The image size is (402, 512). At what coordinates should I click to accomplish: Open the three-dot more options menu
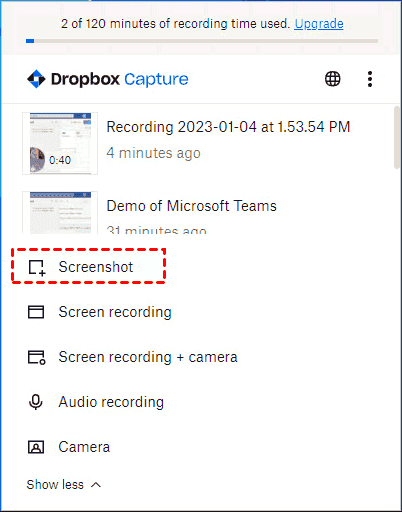point(370,79)
